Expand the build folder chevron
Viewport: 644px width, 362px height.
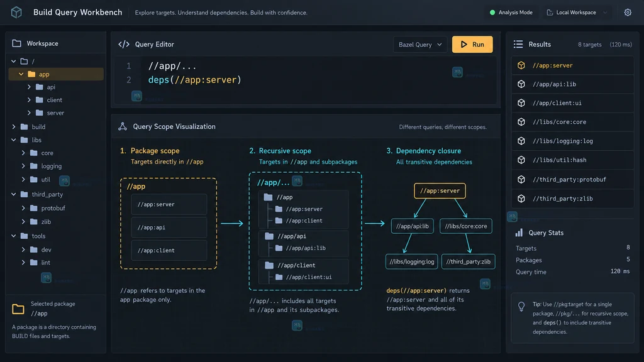(x=14, y=127)
